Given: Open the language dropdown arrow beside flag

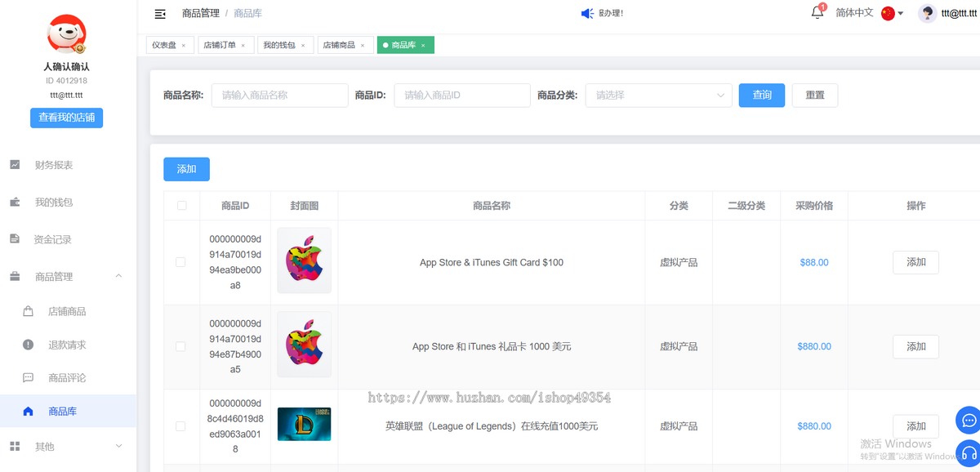Looking at the screenshot, I should (901, 14).
